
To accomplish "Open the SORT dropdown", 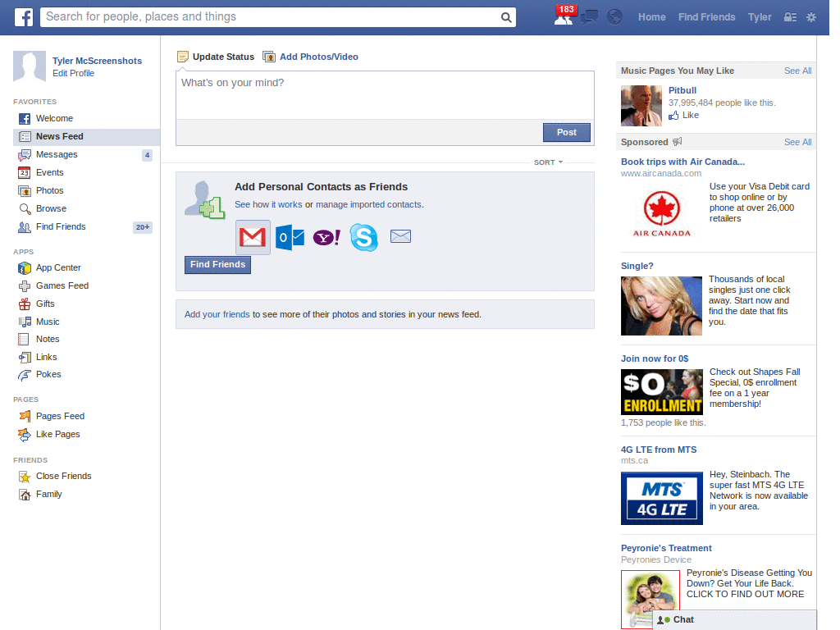I will click(548, 162).
